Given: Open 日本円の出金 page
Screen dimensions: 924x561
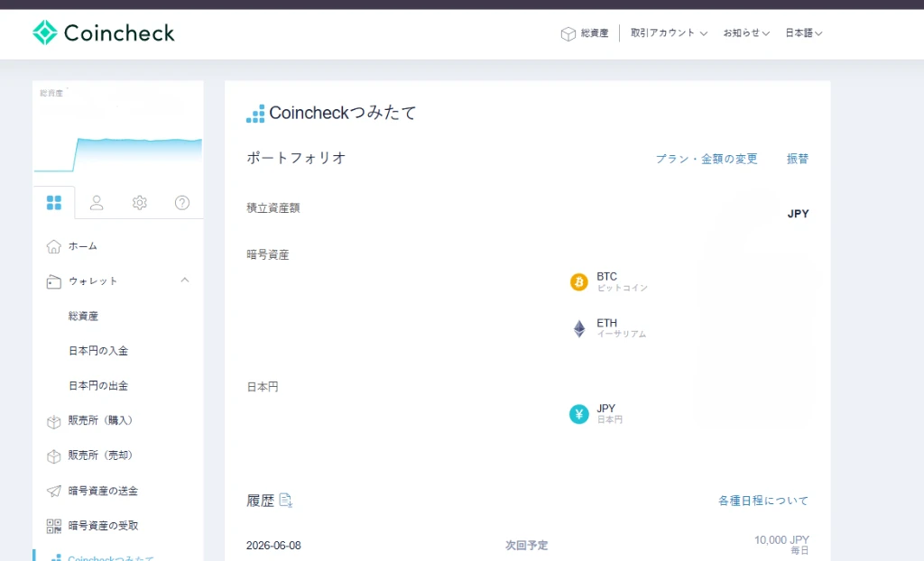Looking at the screenshot, I should coord(97,385).
